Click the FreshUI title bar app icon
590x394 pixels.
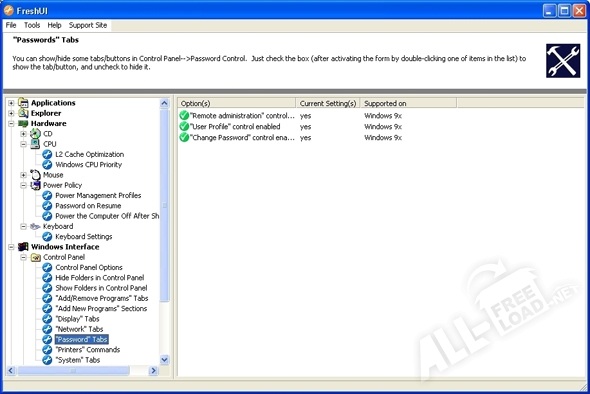click(x=9, y=11)
